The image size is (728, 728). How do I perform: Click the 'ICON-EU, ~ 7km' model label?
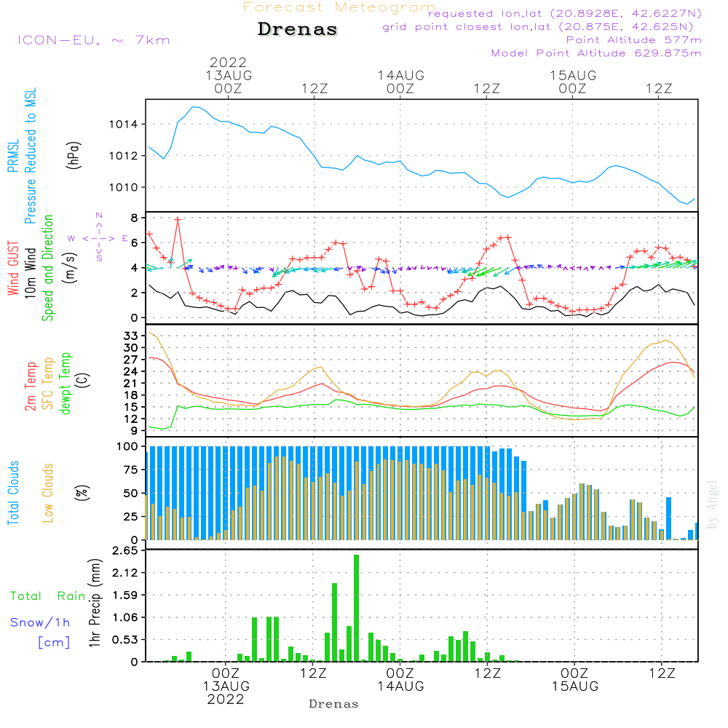click(x=94, y=40)
